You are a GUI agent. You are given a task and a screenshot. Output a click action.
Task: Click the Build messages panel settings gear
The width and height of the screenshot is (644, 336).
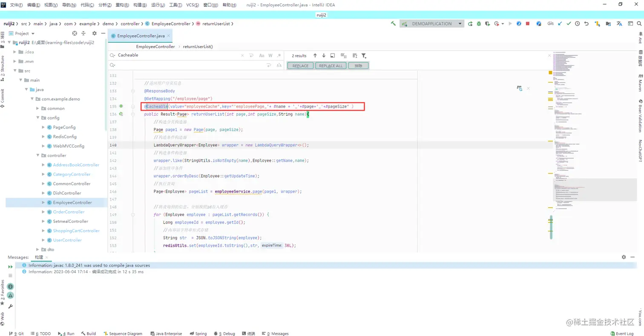point(624,257)
